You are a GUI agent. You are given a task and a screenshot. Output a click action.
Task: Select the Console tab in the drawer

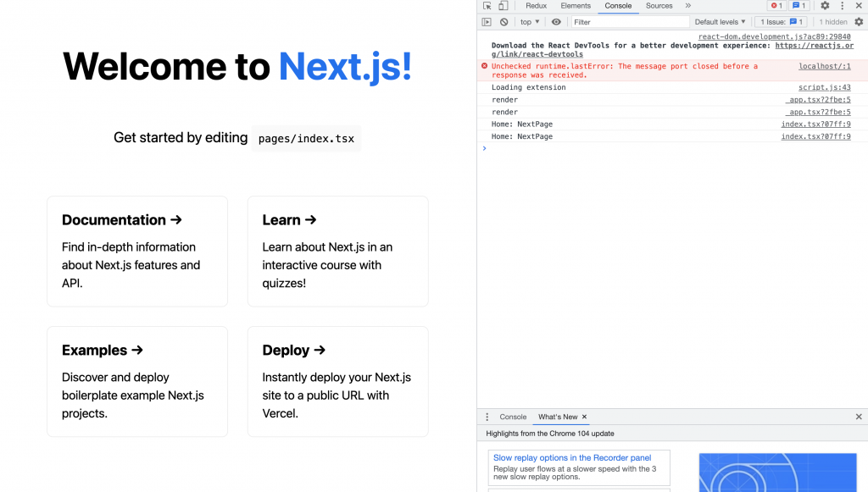click(x=513, y=417)
